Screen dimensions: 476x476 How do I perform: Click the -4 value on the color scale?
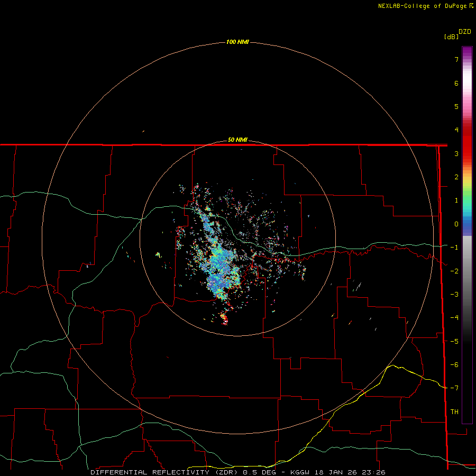tap(454, 318)
